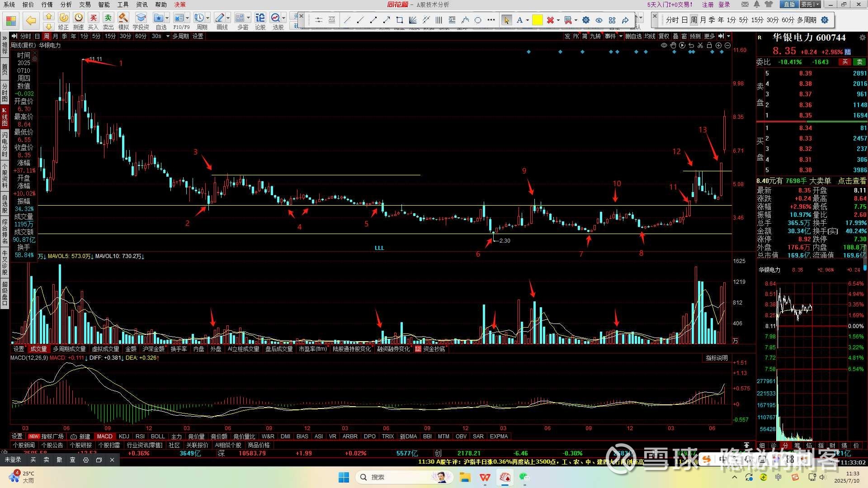Click the 点击查看 link in order panel
The image size is (868, 488).
[x=852, y=181]
